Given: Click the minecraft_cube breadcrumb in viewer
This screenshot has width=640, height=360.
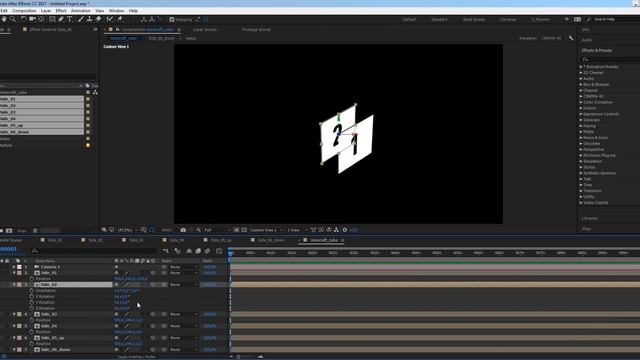Looking at the screenshot, I should pos(123,38).
